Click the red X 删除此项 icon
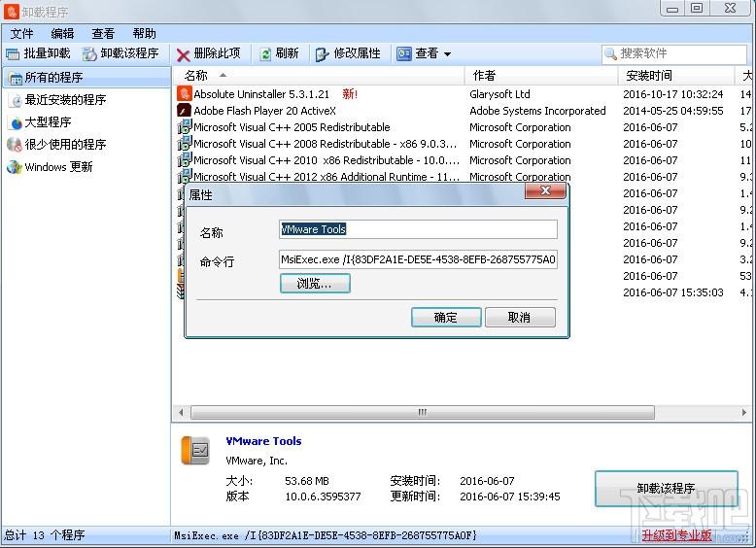 (x=184, y=54)
